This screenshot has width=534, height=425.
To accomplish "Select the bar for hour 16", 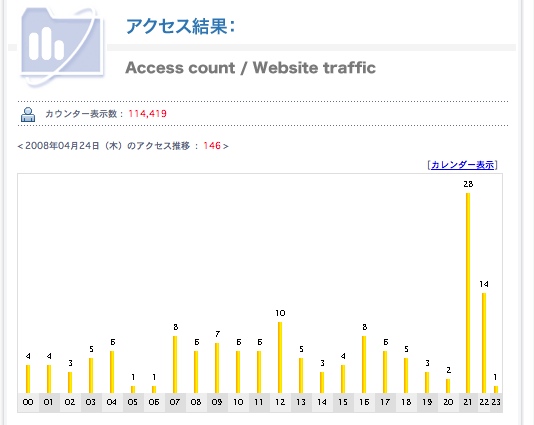I will coord(364,364).
